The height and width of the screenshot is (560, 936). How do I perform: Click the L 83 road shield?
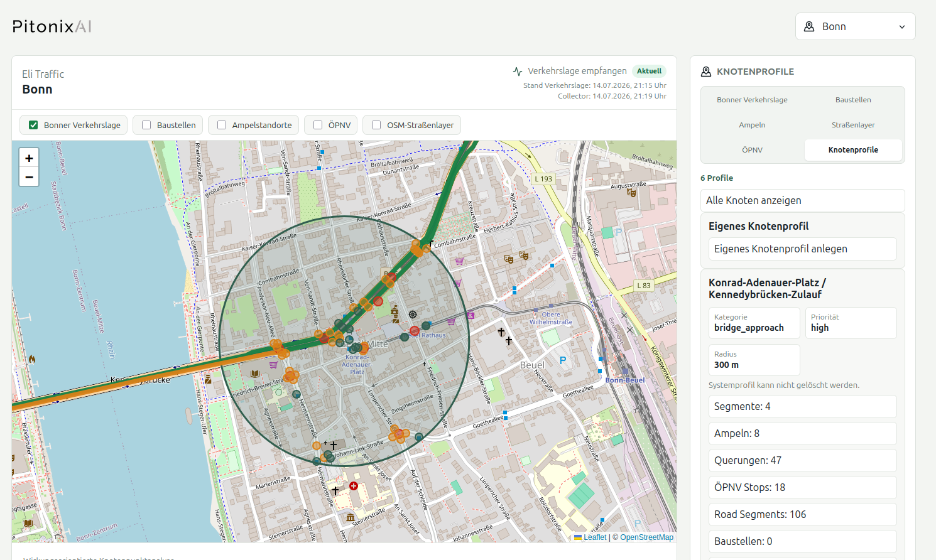point(644,286)
